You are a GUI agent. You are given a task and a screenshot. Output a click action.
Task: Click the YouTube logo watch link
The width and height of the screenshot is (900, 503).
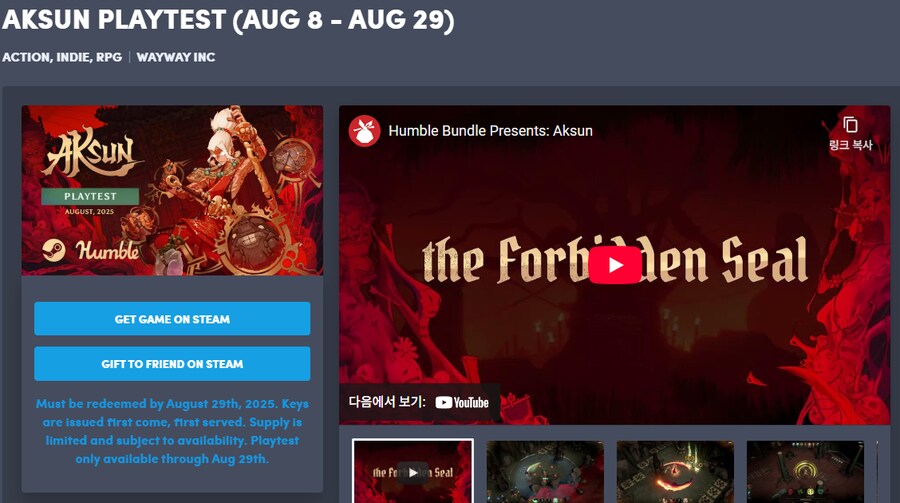coord(462,403)
